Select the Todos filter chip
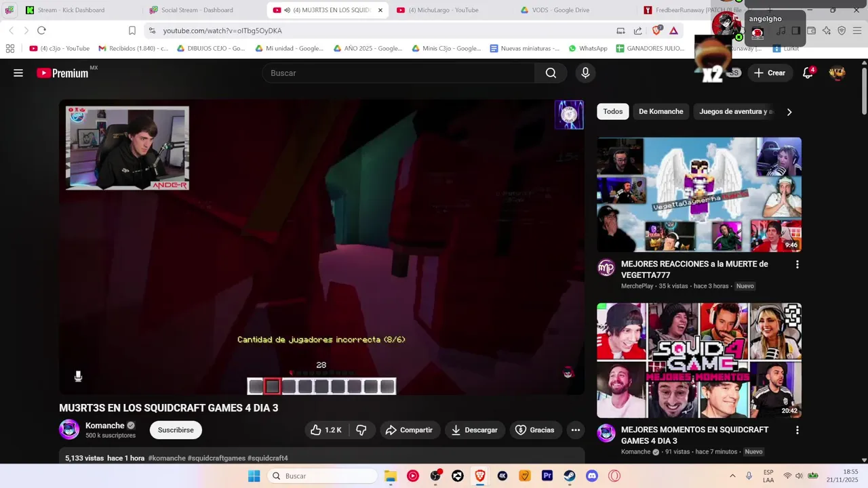868x488 pixels. [613, 112]
